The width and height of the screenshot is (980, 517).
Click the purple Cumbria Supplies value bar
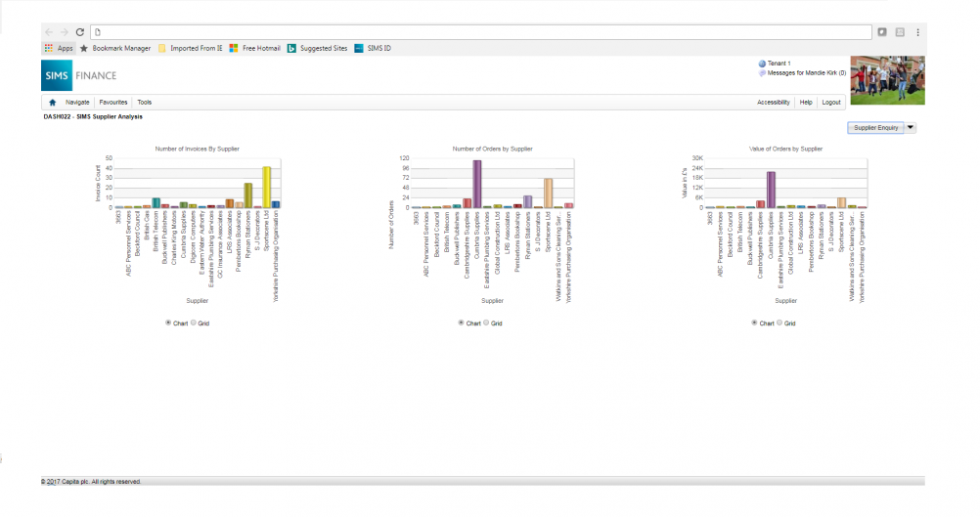tap(772, 190)
